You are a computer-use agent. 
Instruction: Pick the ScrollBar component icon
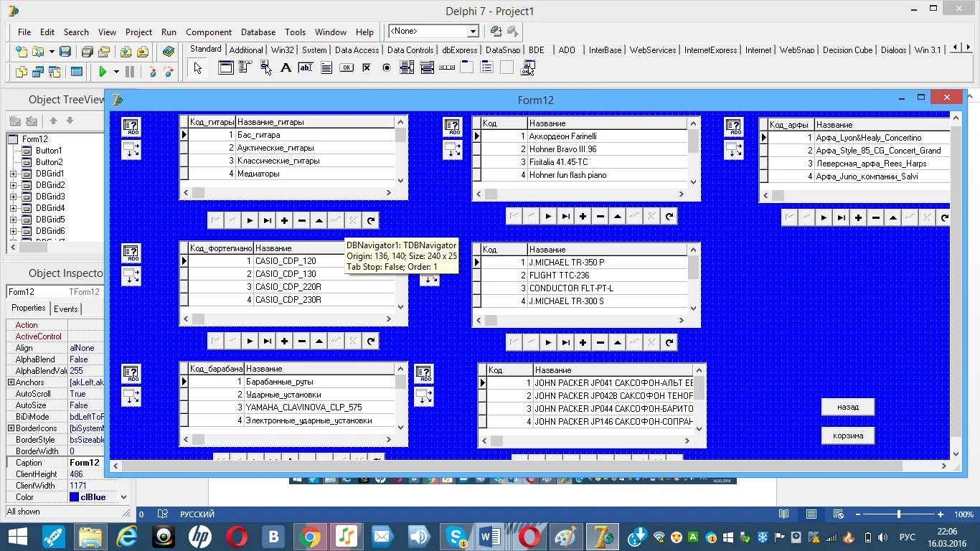[x=447, y=68]
